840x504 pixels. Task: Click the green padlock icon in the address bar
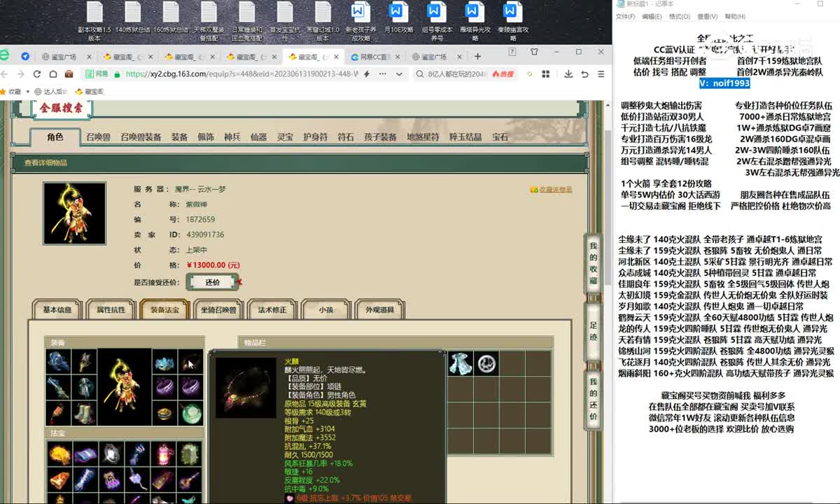coord(118,73)
